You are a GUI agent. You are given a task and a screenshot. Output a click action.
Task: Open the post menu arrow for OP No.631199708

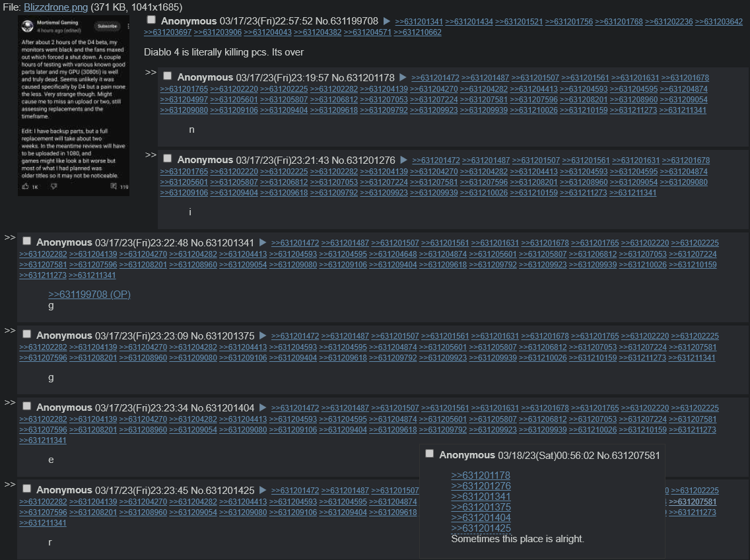point(386,22)
